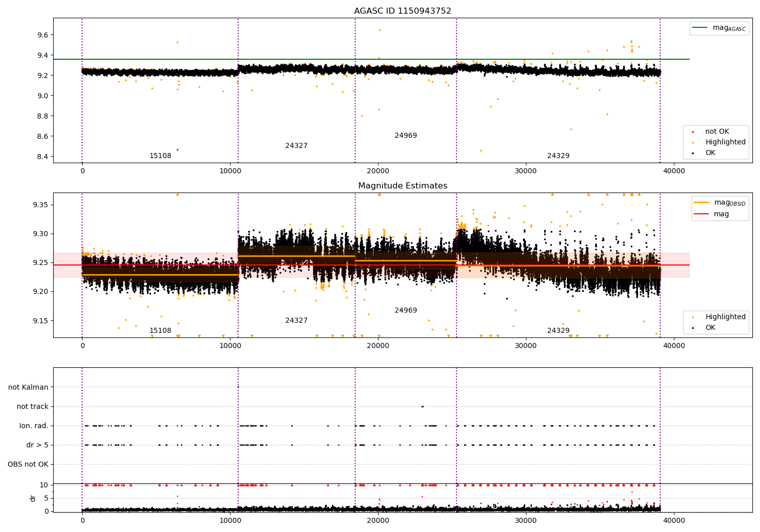Click the 9.20 y-axis tick label
The image size is (760, 532).
coord(41,291)
